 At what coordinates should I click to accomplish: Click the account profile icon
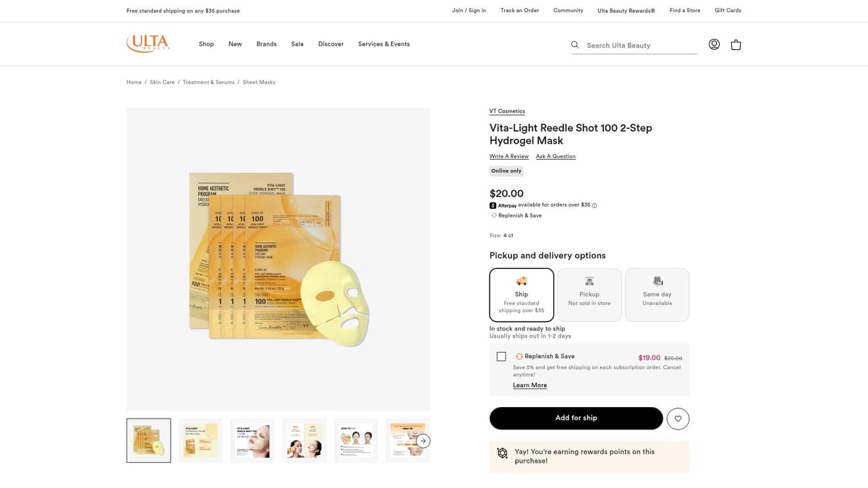(x=714, y=44)
